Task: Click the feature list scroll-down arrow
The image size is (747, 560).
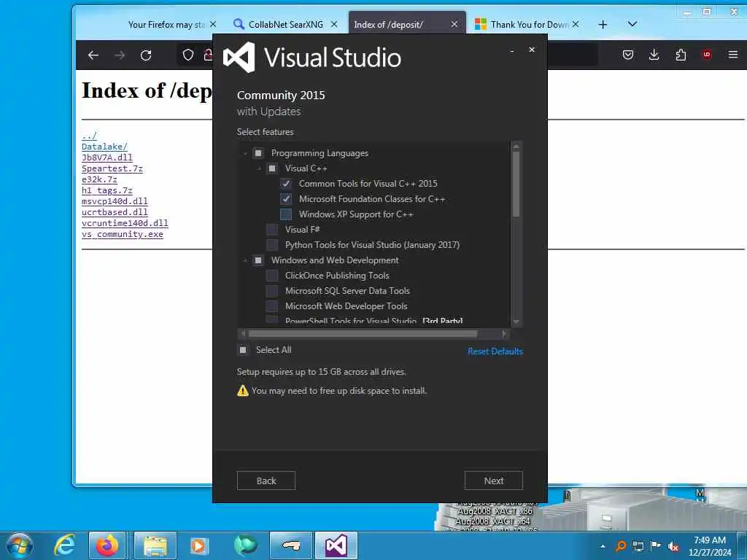Action: pyautogui.click(x=516, y=322)
